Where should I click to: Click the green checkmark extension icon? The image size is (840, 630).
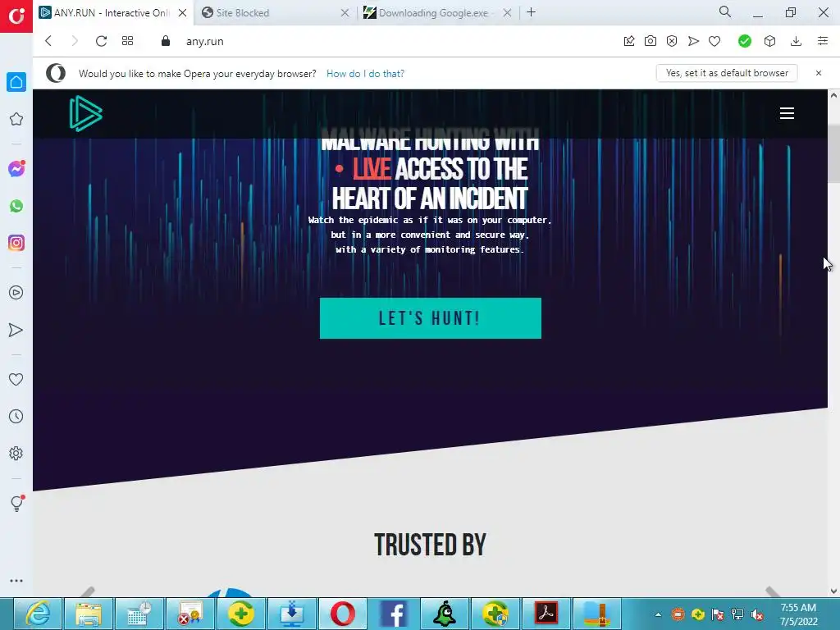click(x=745, y=41)
